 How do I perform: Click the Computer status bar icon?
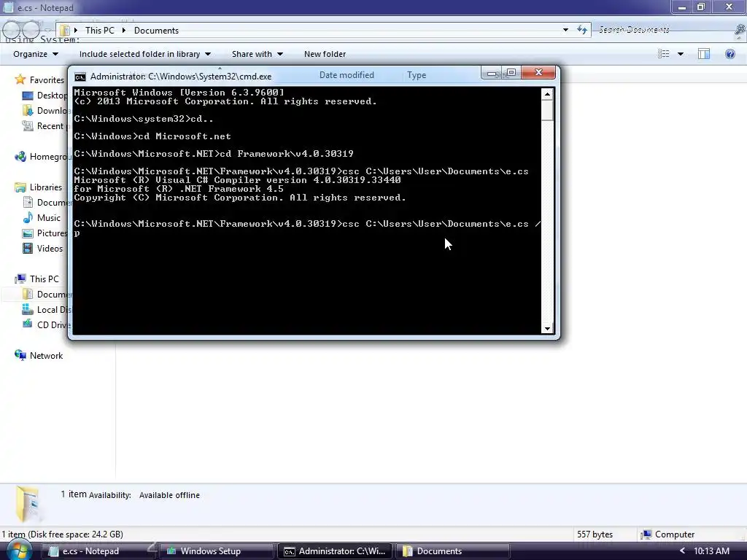646,534
